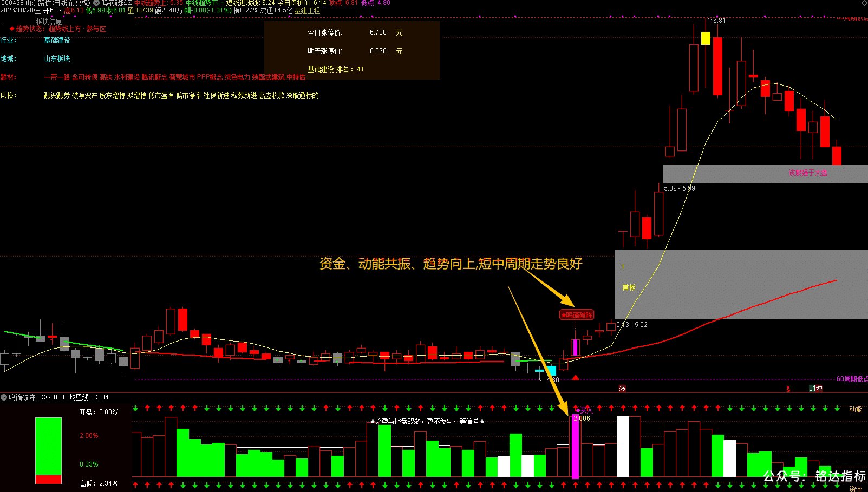Click the 5.13 - 5.52 price range label
Screen dimensions: 868x492
pos(632,325)
